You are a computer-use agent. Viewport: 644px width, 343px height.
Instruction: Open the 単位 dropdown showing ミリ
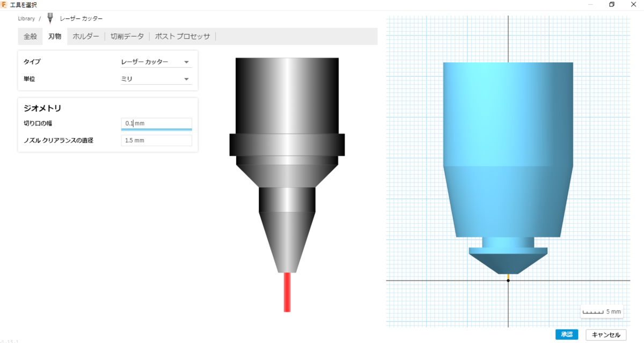pos(156,79)
